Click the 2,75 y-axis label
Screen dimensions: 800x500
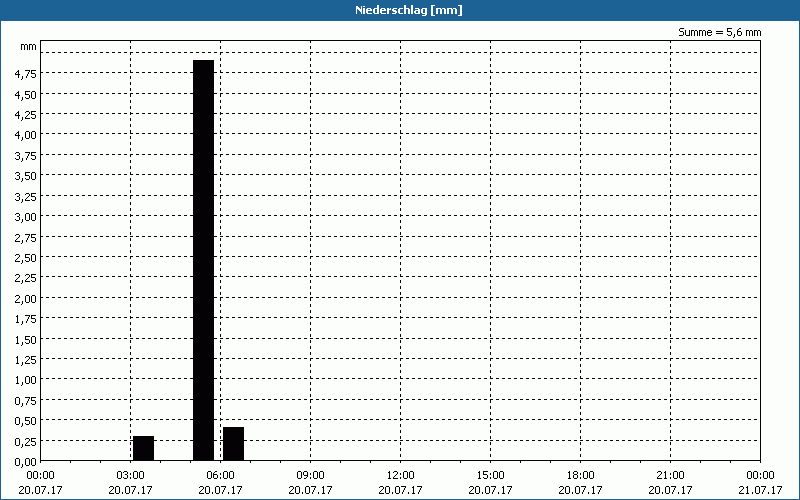coord(26,237)
